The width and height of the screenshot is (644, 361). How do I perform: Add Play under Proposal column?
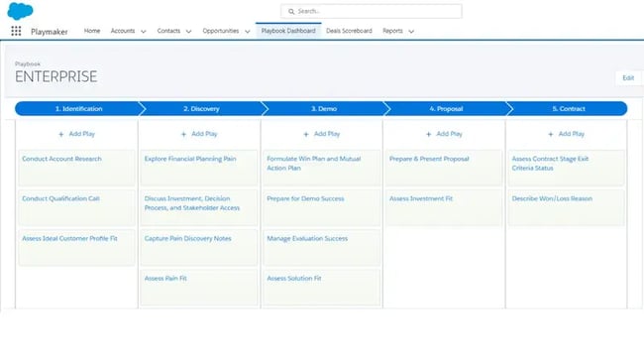[444, 134]
